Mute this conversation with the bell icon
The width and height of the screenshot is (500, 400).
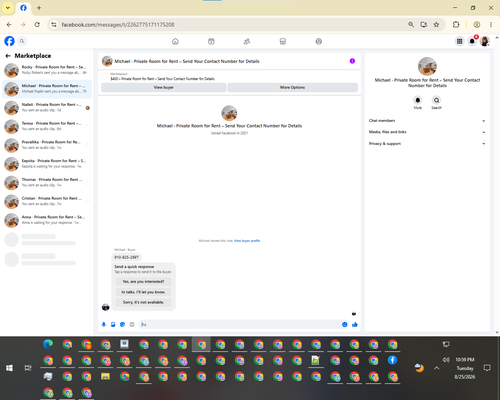(x=418, y=100)
